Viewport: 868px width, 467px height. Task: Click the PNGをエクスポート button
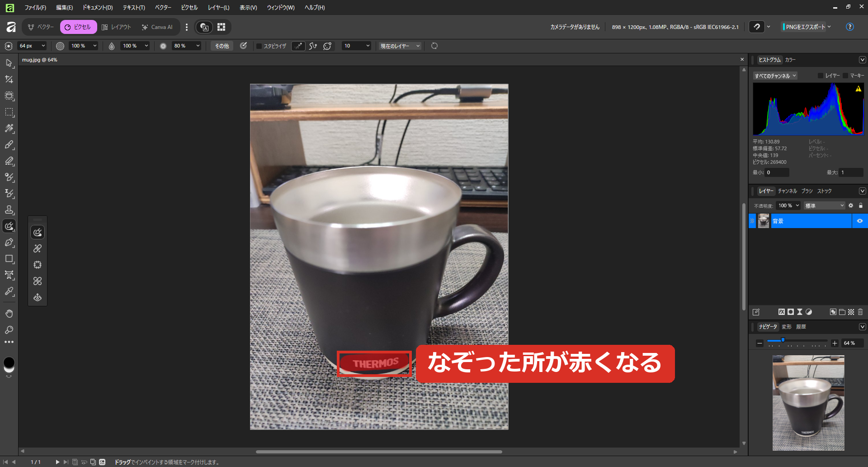tap(804, 27)
